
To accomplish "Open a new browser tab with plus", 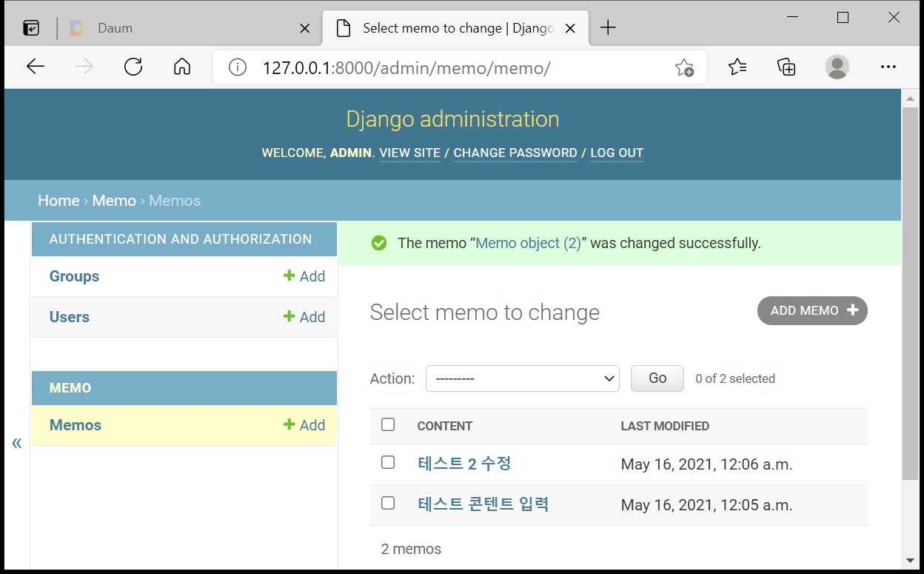I will click(x=608, y=28).
